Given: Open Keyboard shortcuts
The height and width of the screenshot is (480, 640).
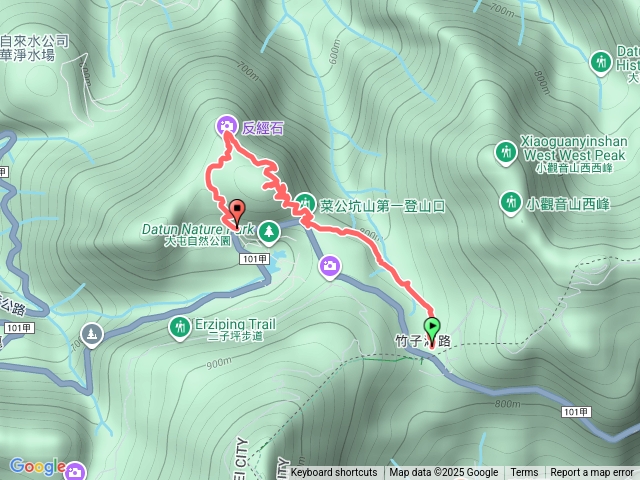Looking at the screenshot, I should 334,472.
